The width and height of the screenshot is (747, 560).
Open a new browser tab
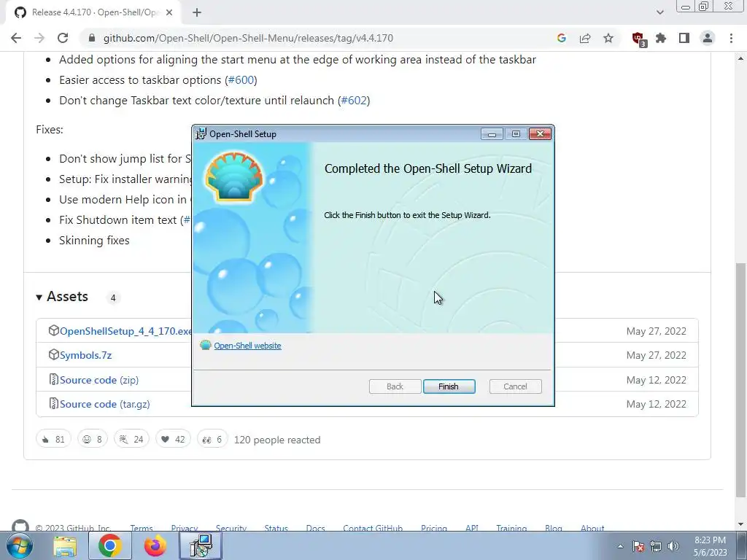(x=197, y=12)
